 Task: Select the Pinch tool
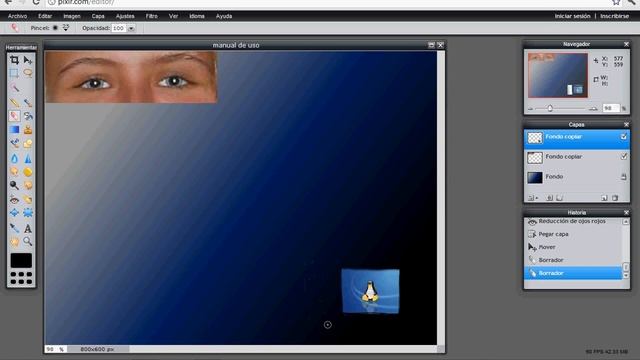click(x=28, y=213)
